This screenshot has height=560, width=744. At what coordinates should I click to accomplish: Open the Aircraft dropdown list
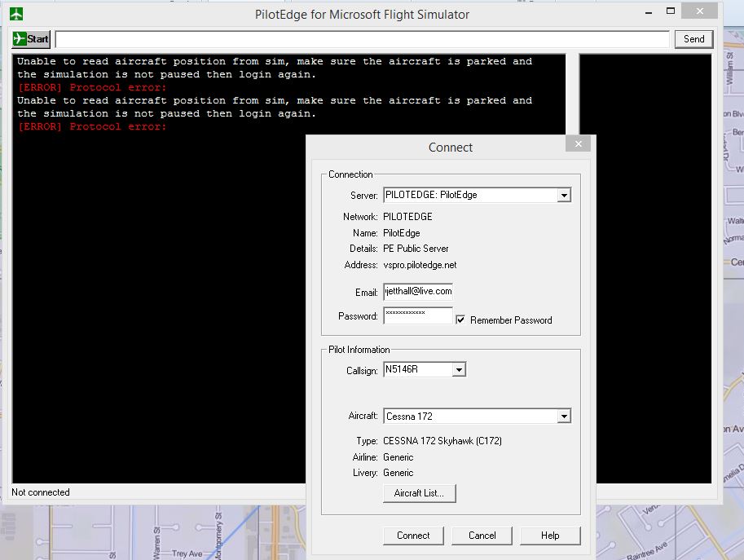click(x=564, y=417)
